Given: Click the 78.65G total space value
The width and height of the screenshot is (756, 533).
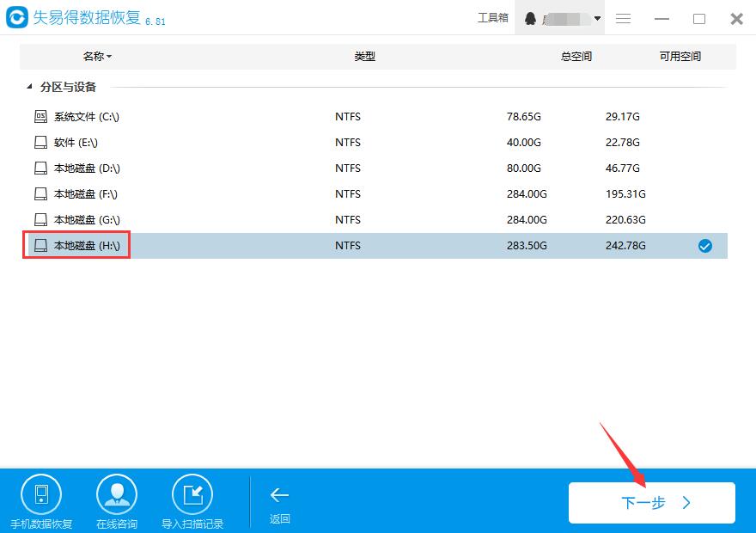Looking at the screenshot, I should [523, 117].
